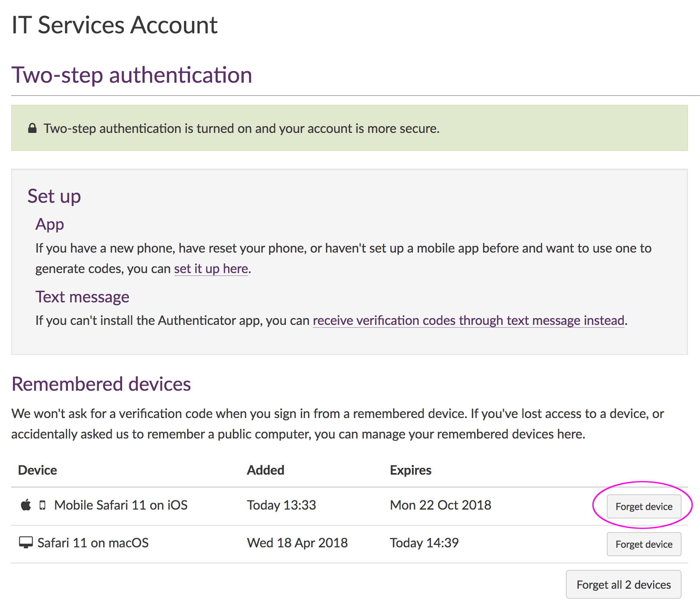Click the padlock icon in green banner
This screenshot has width=700, height=610.
(32, 129)
